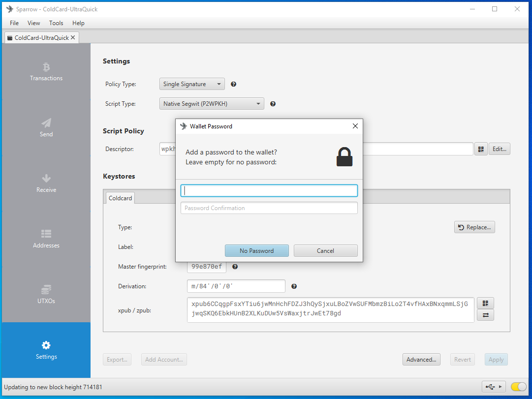This screenshot has width=532, height=399.
Task: Open the Receive sidebar section
Action: point(46,183)
